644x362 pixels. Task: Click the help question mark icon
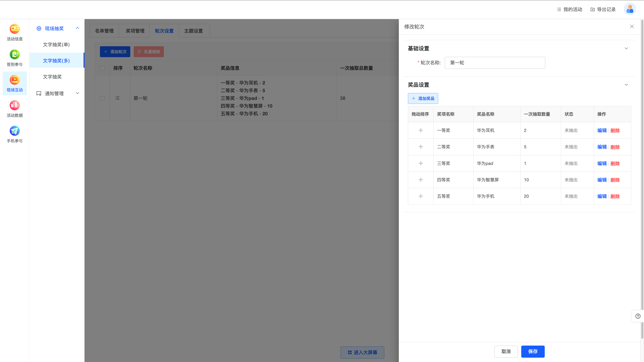tap(638, 316)
